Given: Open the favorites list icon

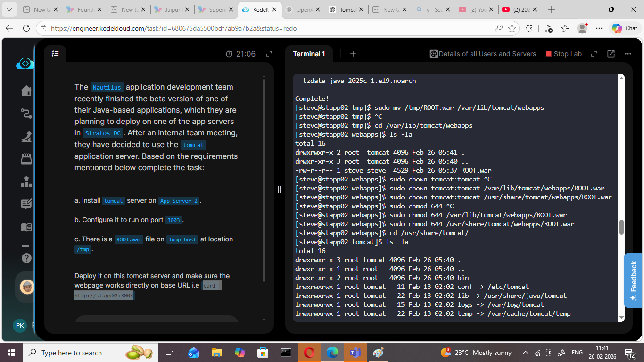Looking at the screenshot, I should 566,28.
